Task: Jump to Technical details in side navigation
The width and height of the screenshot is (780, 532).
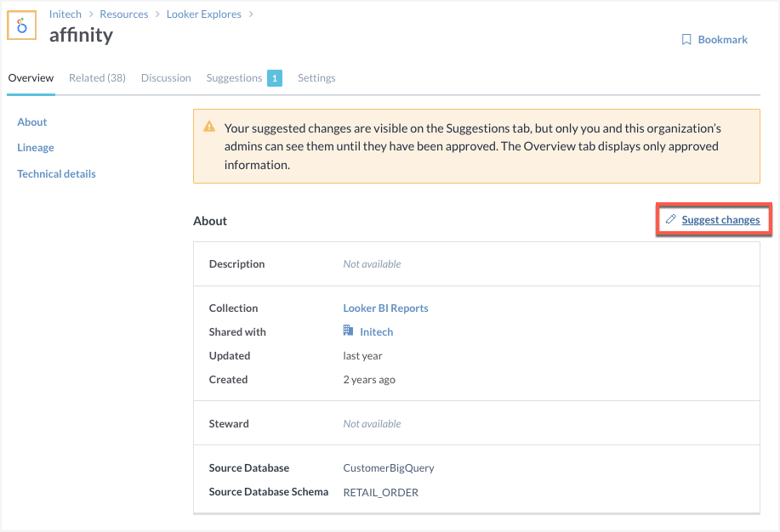Action: point(56,174)
